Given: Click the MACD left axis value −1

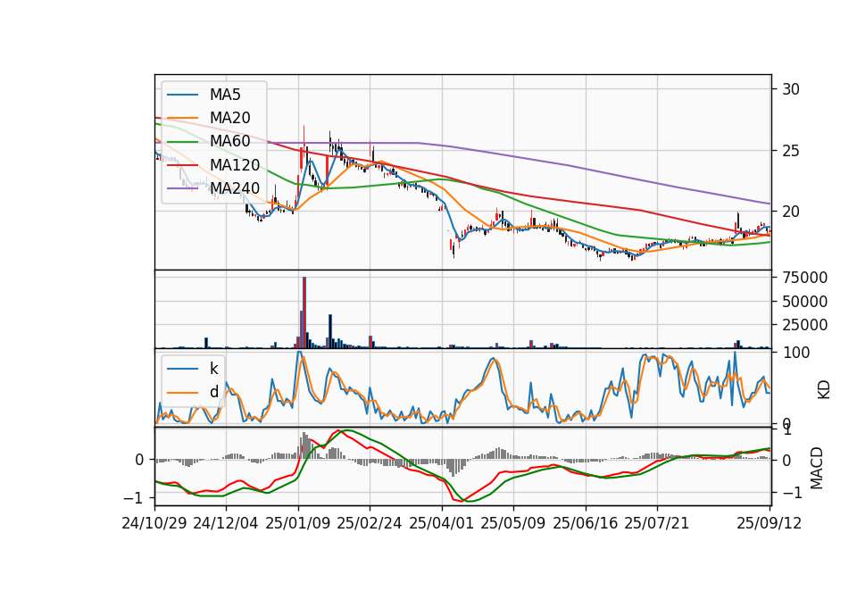Looking at the screenshot, I should [x=132, y=498].
